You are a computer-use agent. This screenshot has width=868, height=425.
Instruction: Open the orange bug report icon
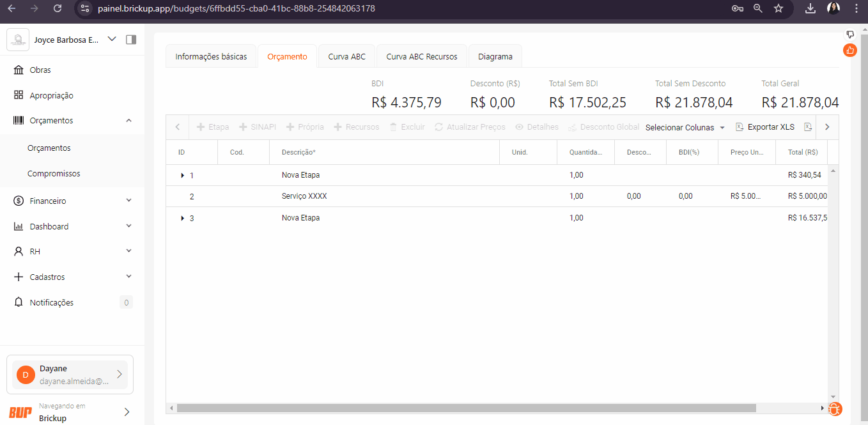(835, 408)
